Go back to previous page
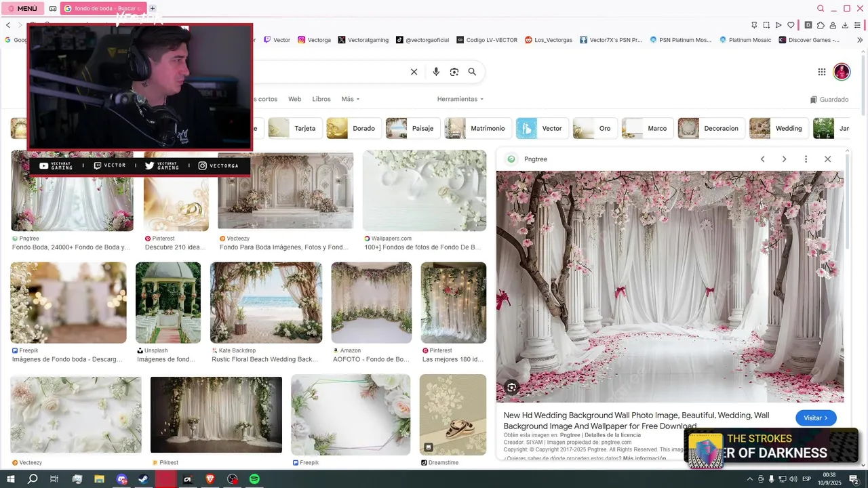This screenshot has width=868, height=488. coord(8,25)
